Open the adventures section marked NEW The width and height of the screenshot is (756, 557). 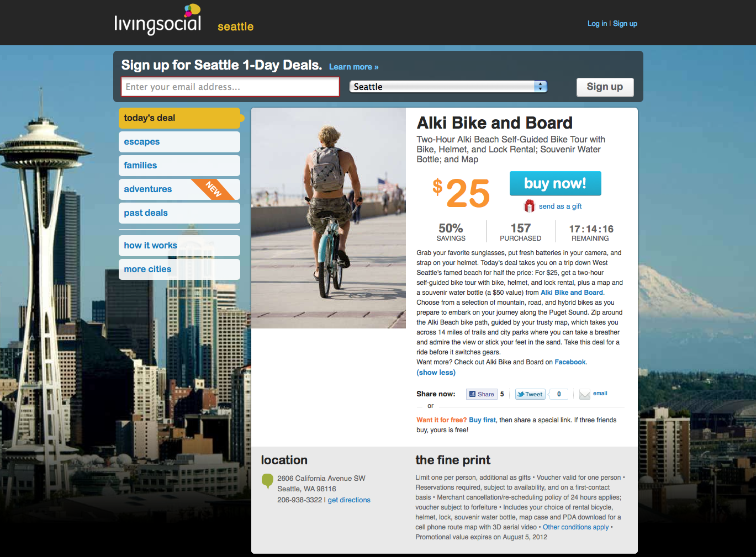(x=179, y=189)
